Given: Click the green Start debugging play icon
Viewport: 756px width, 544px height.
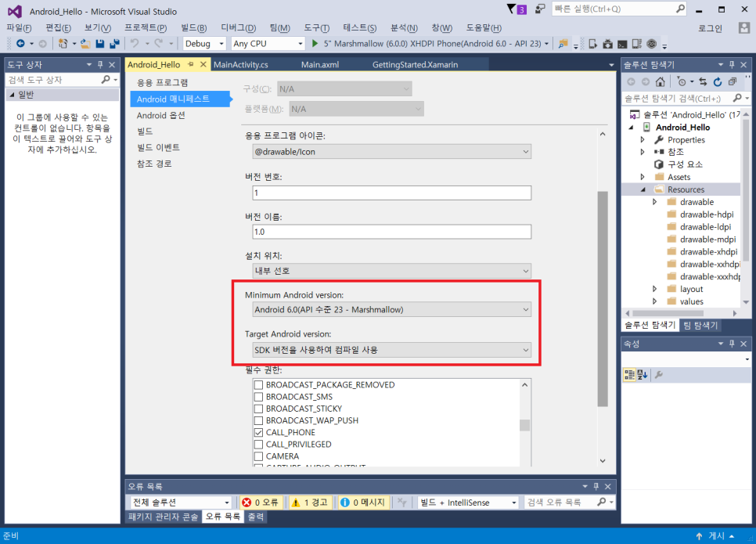Looking at the screenshot, I should (x=315, y=43).
